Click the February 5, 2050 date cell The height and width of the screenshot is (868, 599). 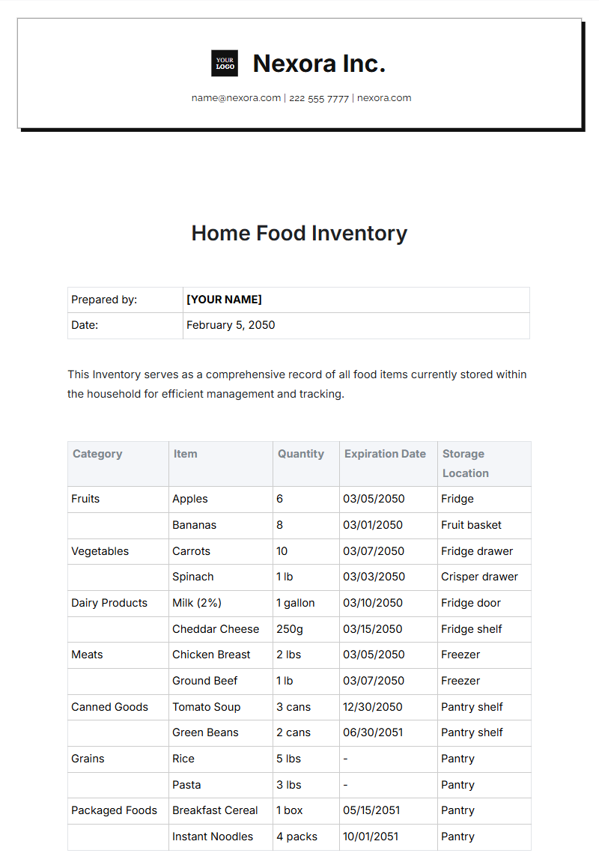click(231, 325)
